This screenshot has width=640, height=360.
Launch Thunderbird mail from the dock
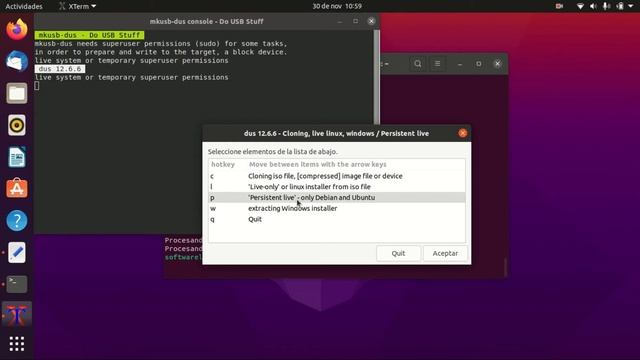coord(17,61)
